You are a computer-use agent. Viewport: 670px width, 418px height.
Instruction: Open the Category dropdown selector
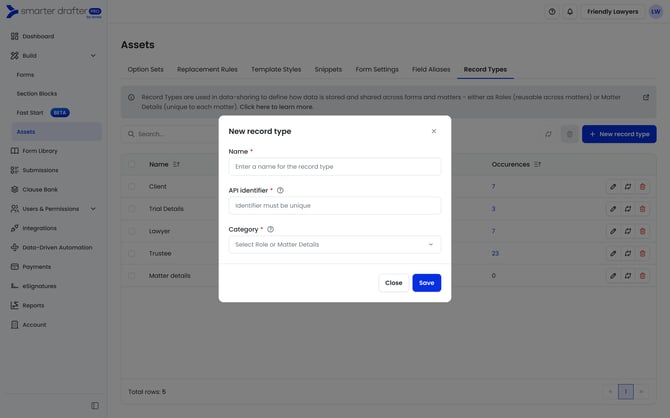pyautogui.click(x=334, y=244)
